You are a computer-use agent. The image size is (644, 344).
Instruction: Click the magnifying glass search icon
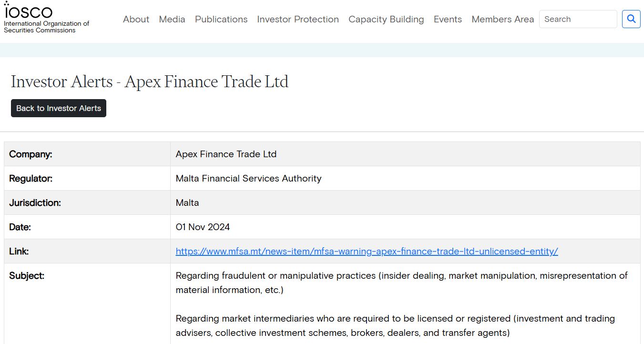click(631, 19)
